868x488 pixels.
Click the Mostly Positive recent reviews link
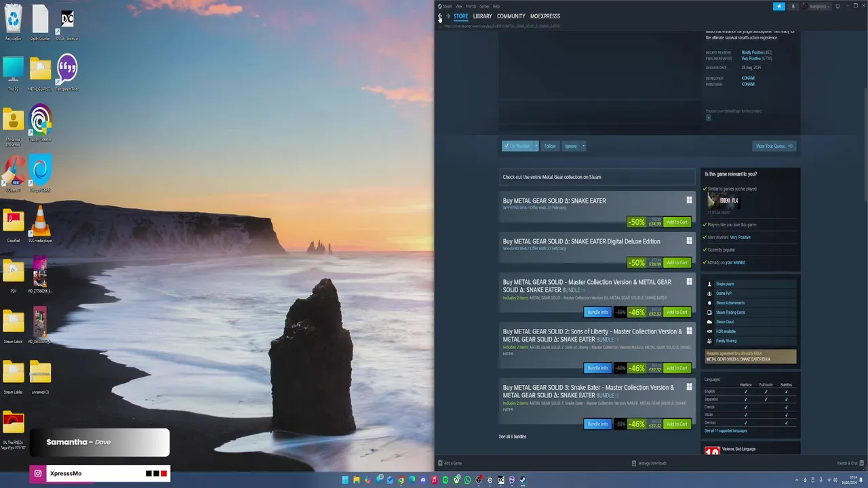click(752, 52)
